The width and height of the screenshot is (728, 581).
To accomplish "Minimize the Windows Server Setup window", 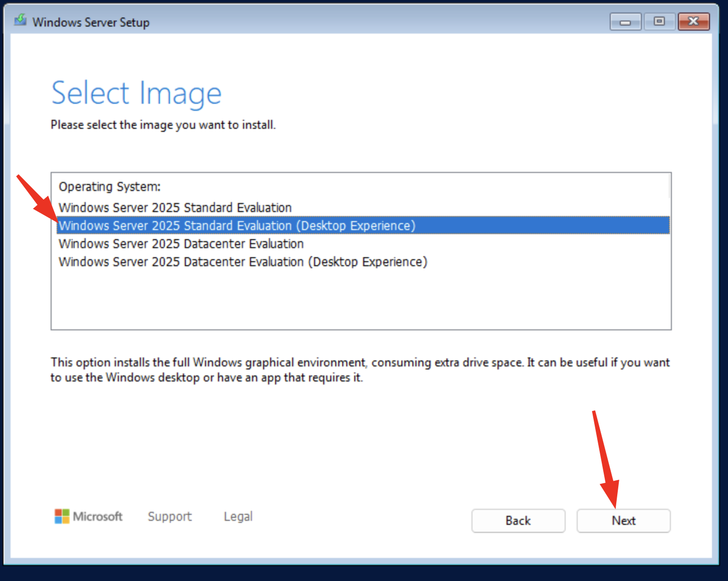I will point(625,22).
